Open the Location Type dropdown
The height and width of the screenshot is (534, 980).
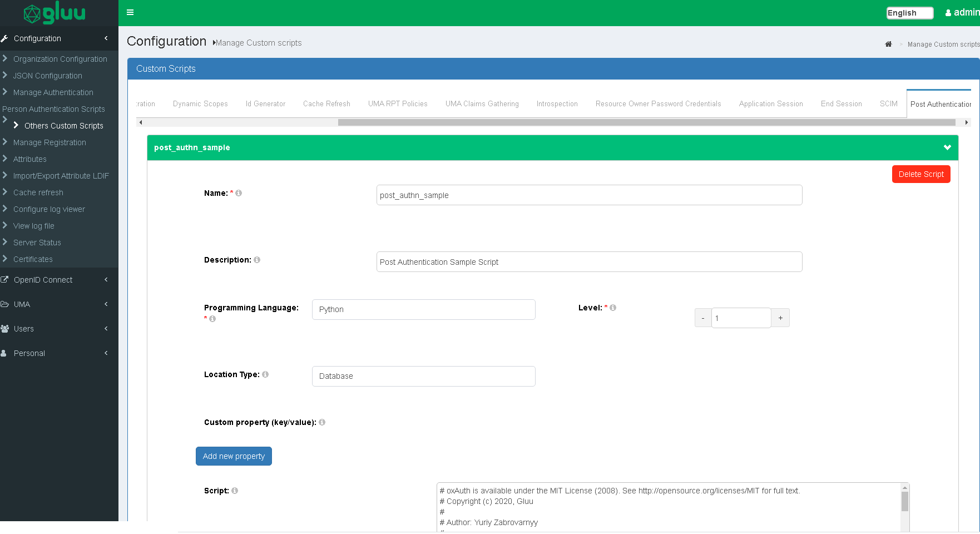click(x=423, y=376)
